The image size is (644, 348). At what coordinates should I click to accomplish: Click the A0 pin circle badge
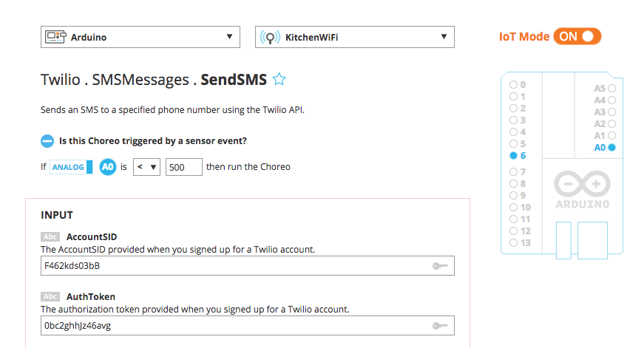(x=108, y=167)
